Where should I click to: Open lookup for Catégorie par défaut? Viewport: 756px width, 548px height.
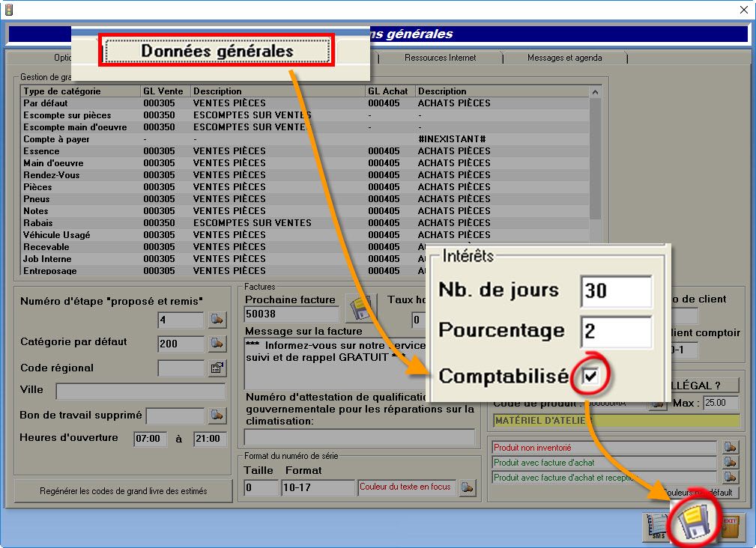click(x=217, y=344)
